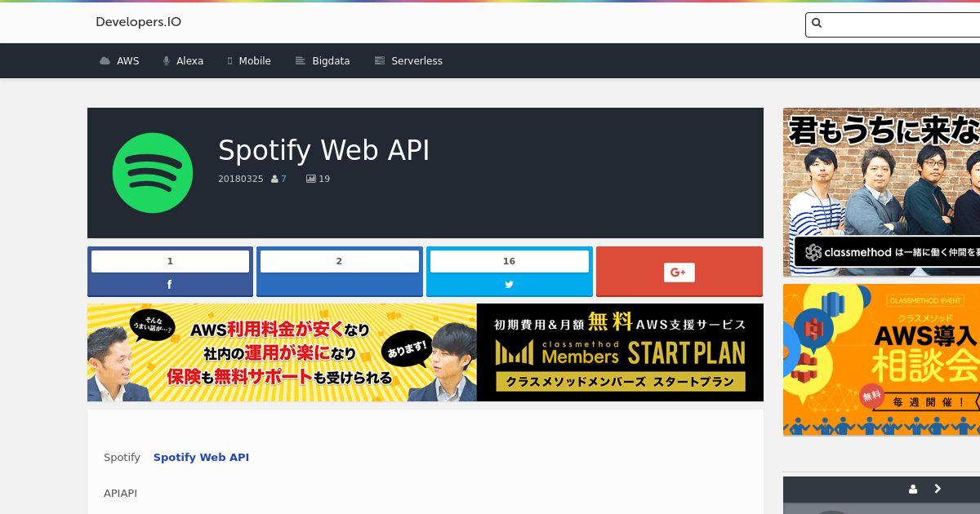Click the right chevron in sidebar panel header
Screen dimensions: 980x514
pyautogui.click(x=938, y=489)
